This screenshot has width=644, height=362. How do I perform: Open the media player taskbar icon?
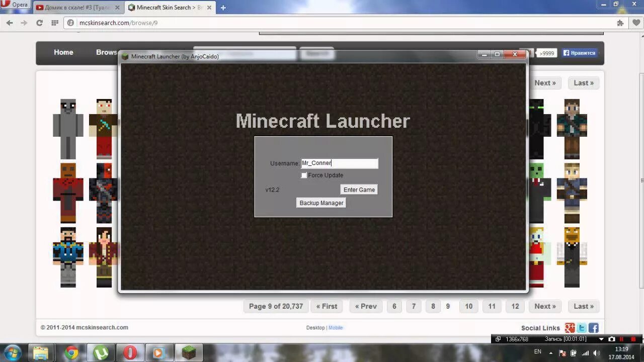(x=159, y=353)
